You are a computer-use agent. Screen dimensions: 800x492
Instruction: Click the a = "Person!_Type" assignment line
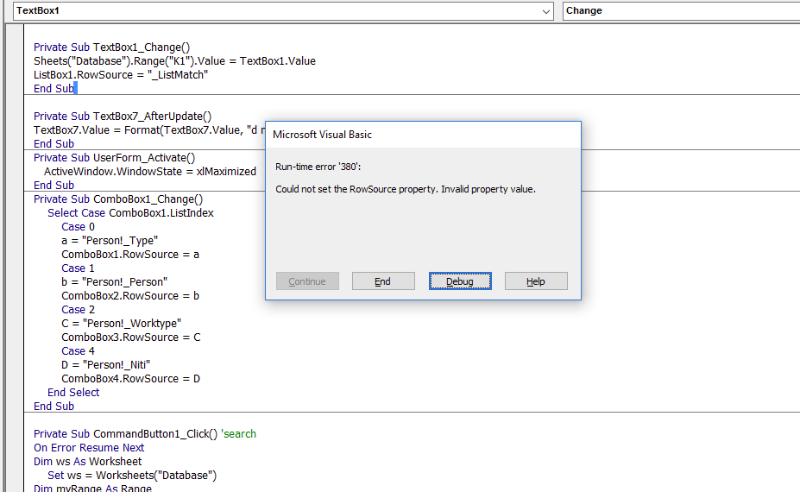click(x=109, y=241)
